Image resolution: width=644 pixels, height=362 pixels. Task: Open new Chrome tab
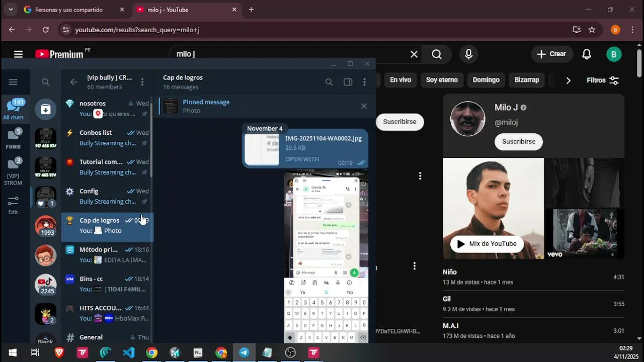[x=251, y=10]
